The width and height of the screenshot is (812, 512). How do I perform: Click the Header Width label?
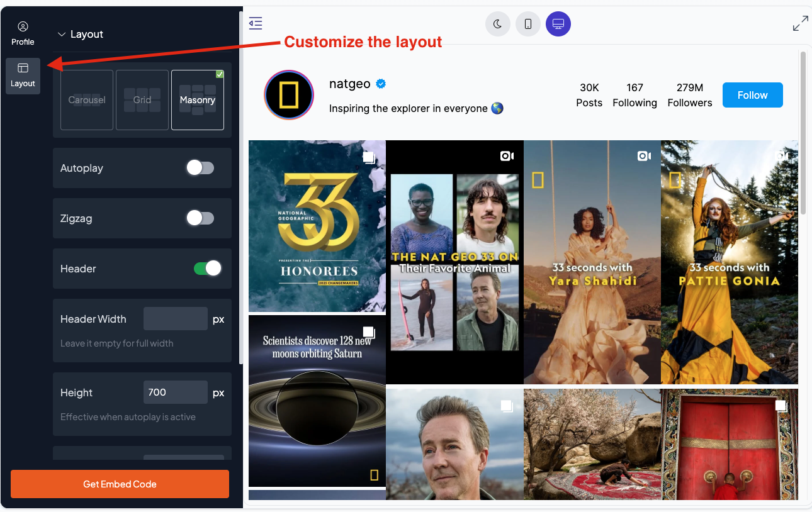pos(93,319)
